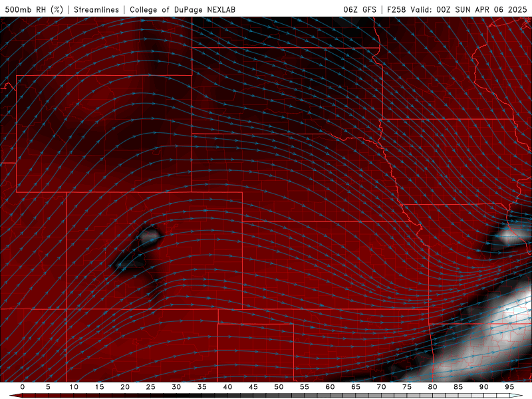This screenshot has height=399, width=532.
Task: Click the colorbar label "85"
Action: pos(458,387)
